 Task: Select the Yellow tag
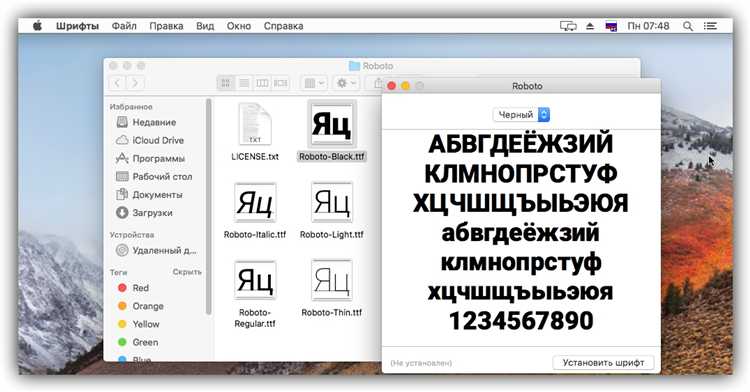[x=145, y=324]
